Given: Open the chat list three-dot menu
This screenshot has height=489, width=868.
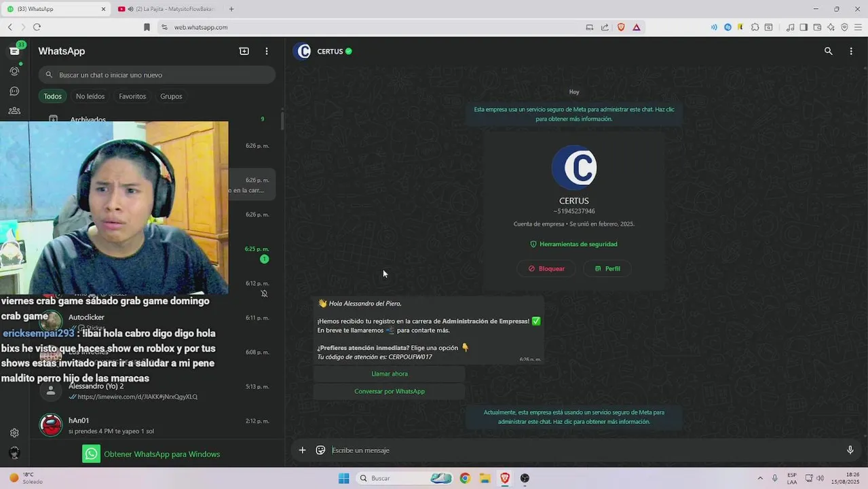Looking at the screenshot, I should click(x=267, y=51).
